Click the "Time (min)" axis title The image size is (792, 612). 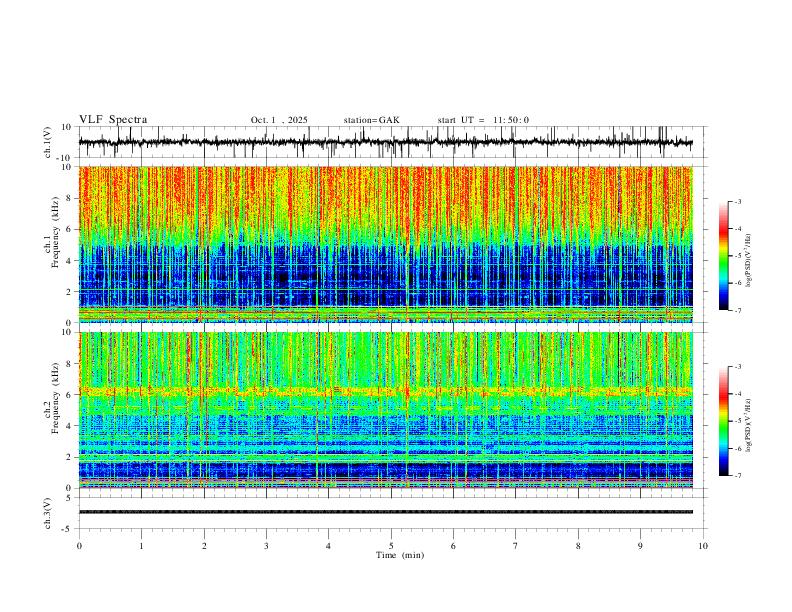pos(400,555)
